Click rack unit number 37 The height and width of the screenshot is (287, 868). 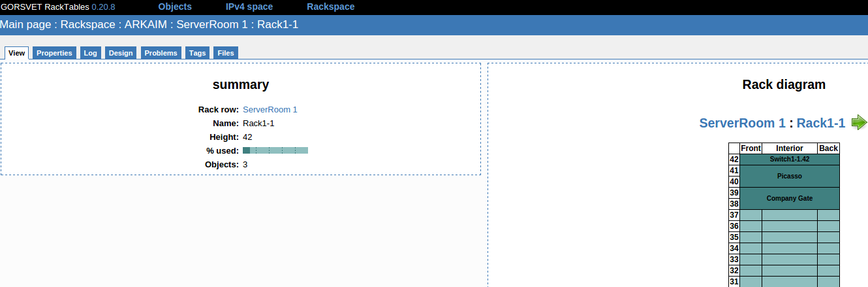pyautogui.click(x=734, y=215)
